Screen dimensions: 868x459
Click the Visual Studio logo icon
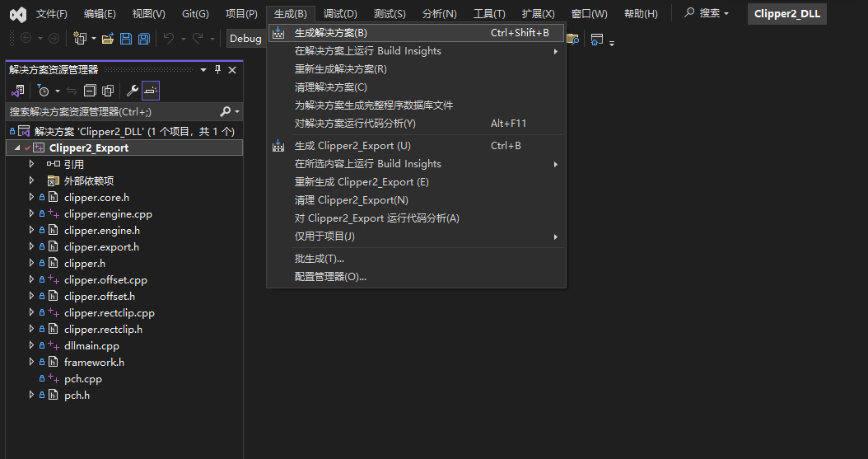click(18, 14)
